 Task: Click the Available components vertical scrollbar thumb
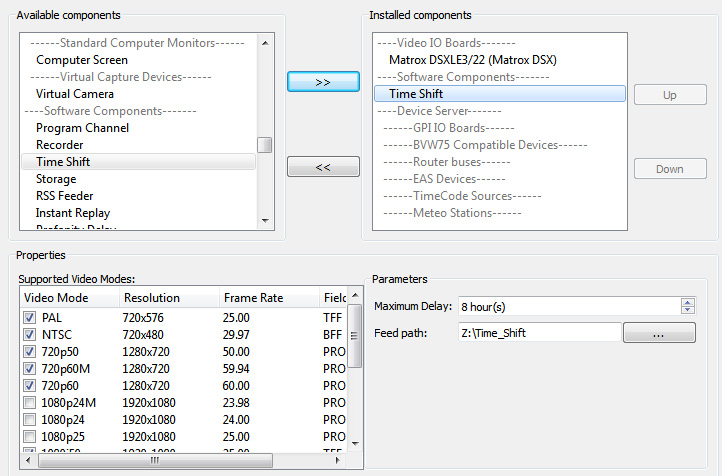tap(265, 145)
